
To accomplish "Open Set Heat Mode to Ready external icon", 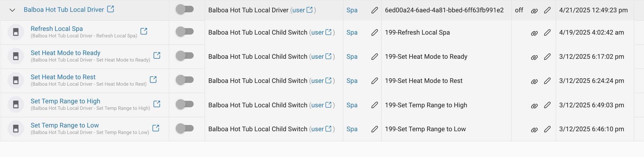I will (x=157, y=55).
